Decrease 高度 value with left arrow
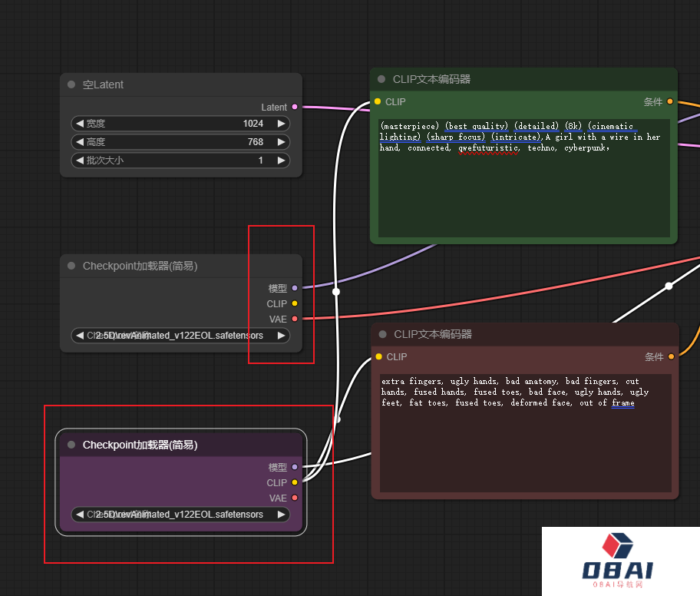The width and height of the screenshot is (700, 596). (80, 142)
